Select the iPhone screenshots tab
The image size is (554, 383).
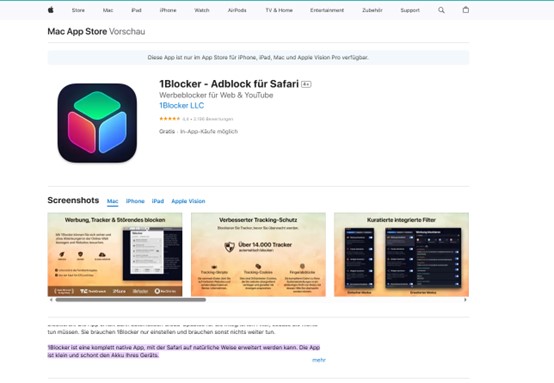tap(135, 201)
